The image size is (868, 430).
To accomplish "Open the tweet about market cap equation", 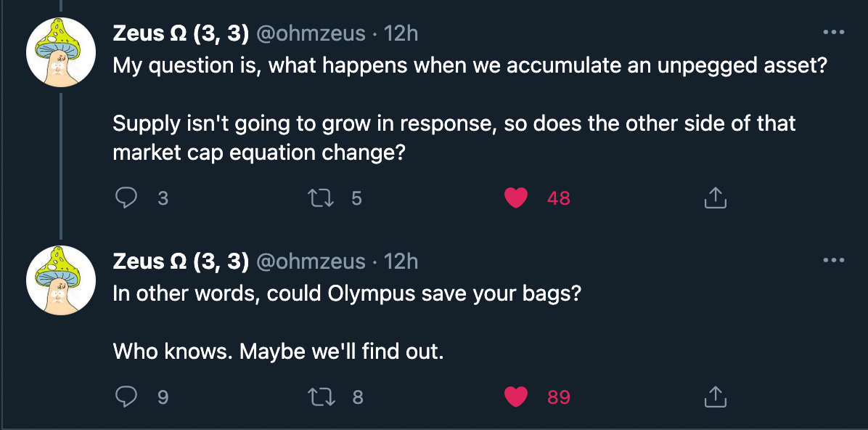I will coord(454,123).
